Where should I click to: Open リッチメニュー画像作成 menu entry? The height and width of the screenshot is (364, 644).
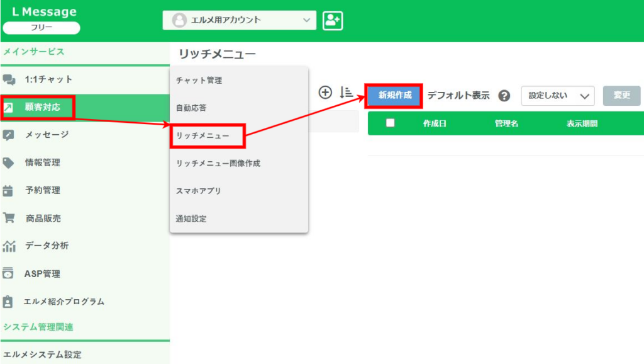pos(218,163)
